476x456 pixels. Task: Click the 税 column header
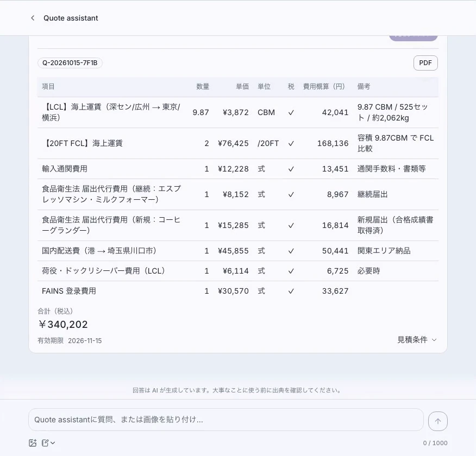tap(291, 86)
